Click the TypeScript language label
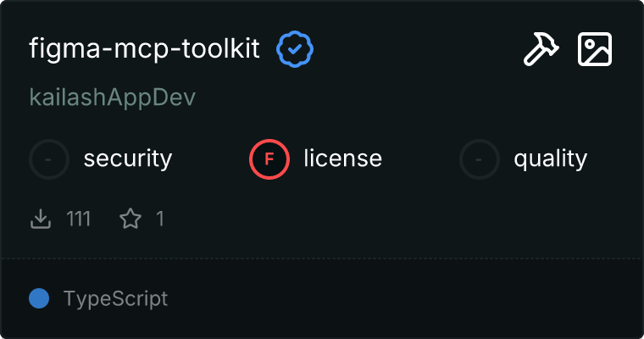Image resolution: width=644 pixels, height=339 pixels. 115,298
